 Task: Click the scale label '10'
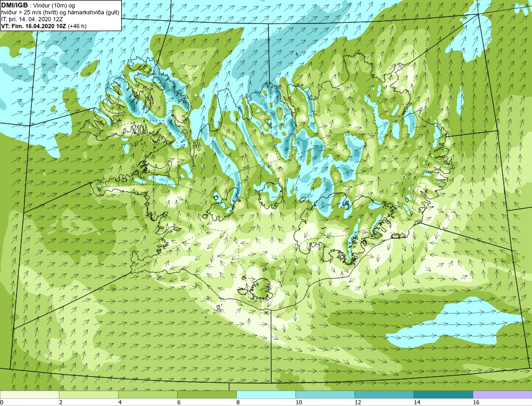(x=298, y=402)
